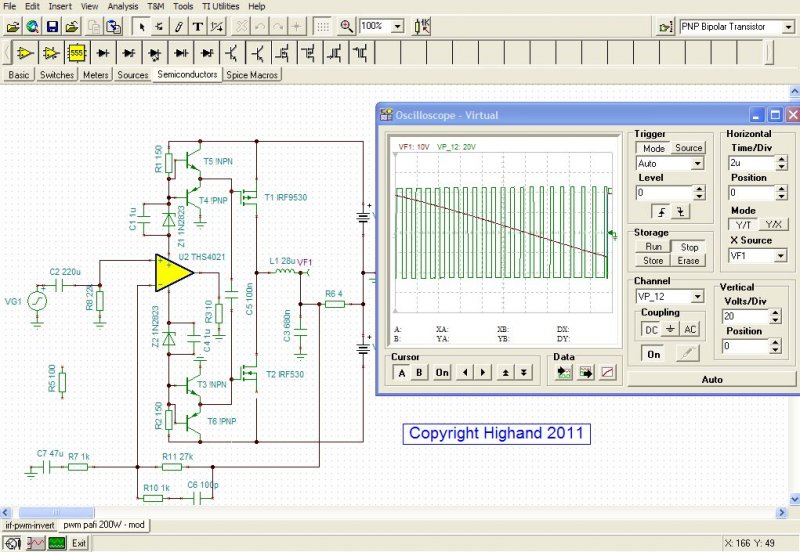Increase trigger Level with up stepper

[699, 189]
